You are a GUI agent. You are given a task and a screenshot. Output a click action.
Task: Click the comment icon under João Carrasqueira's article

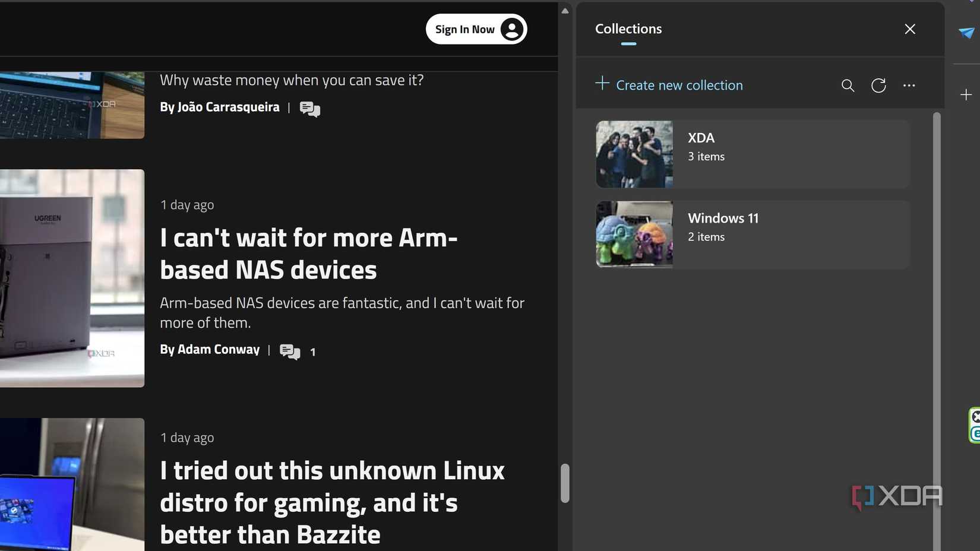click(309, 109)
